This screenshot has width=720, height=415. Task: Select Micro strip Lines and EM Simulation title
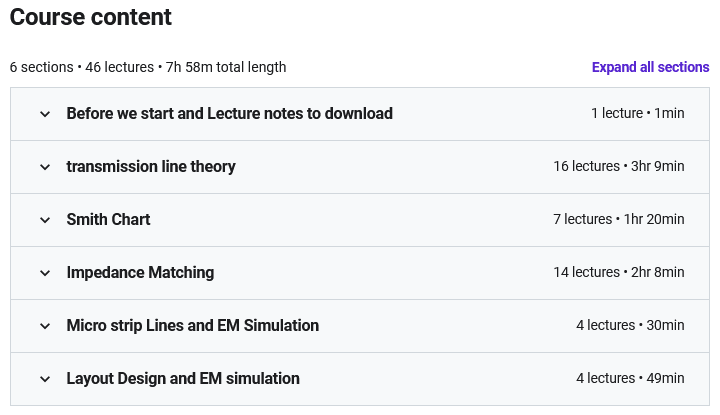coord(193,325)
